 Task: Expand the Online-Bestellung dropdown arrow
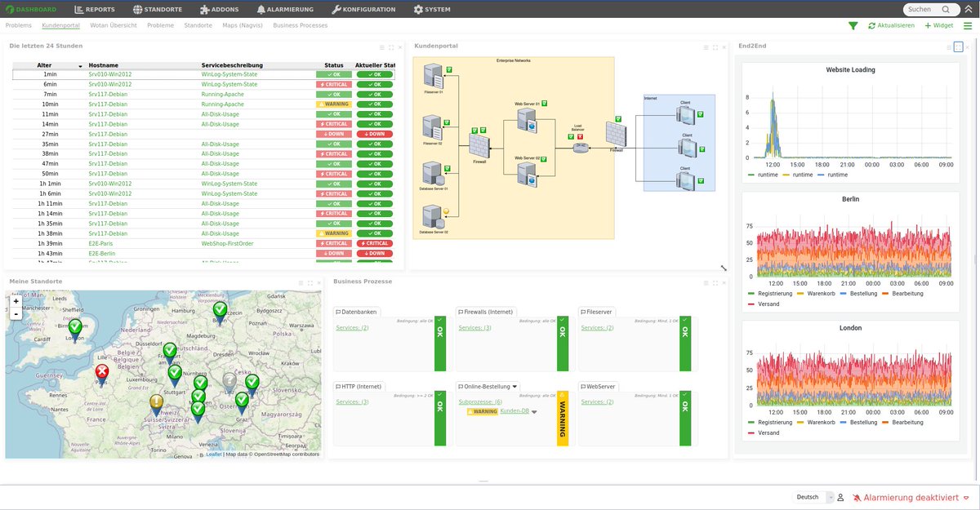pos(515,387)
